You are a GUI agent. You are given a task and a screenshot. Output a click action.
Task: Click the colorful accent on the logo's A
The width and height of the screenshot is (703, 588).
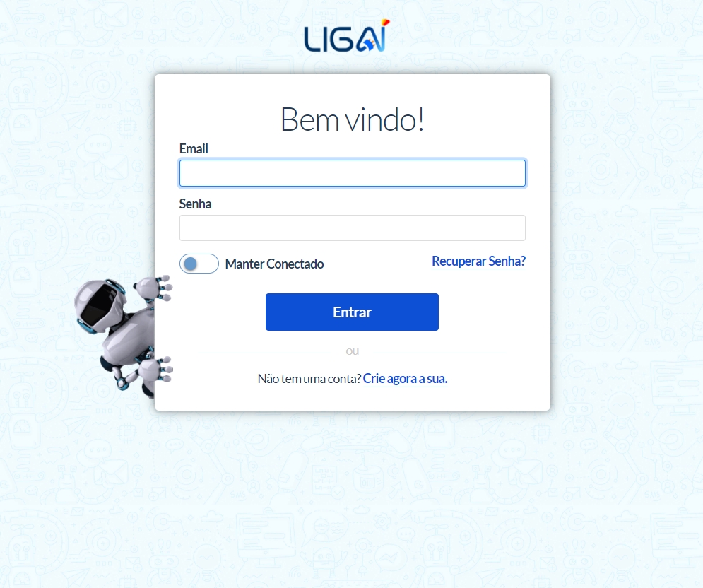(x=384, y=23)
